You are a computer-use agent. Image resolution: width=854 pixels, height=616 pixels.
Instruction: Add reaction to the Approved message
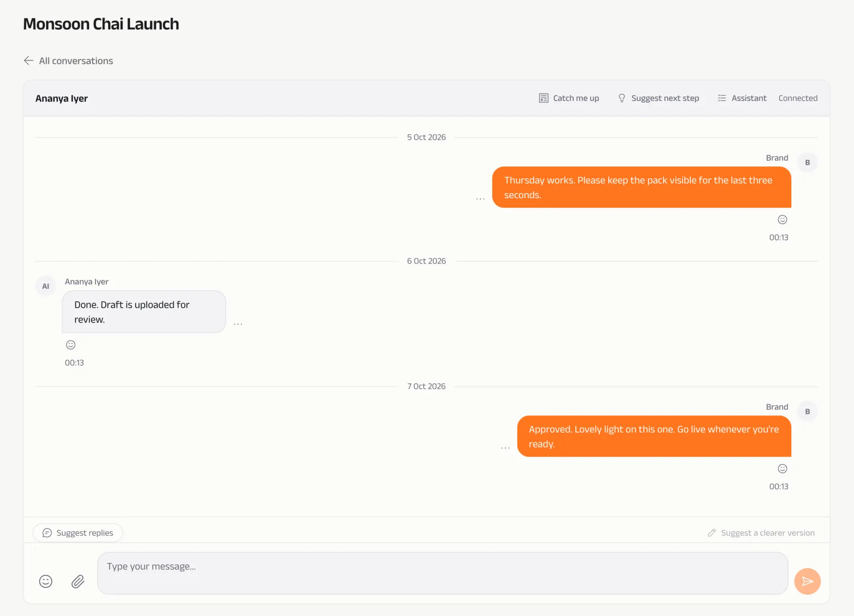(x=782, y=469)
